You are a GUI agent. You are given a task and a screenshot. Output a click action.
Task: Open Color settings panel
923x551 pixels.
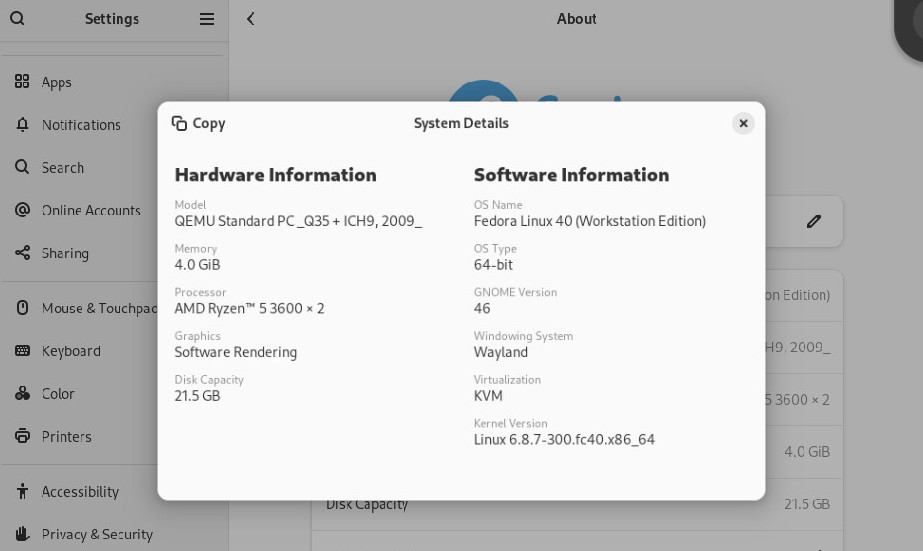tap(114, 394)
